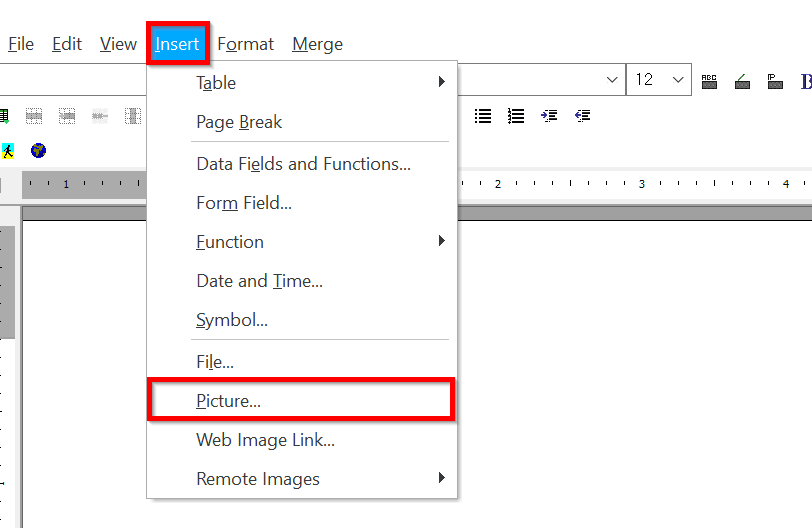This screenshot has height=528, width=812.
Task: Expand the Remote Images submenu
Action: [x=302, y=478]
